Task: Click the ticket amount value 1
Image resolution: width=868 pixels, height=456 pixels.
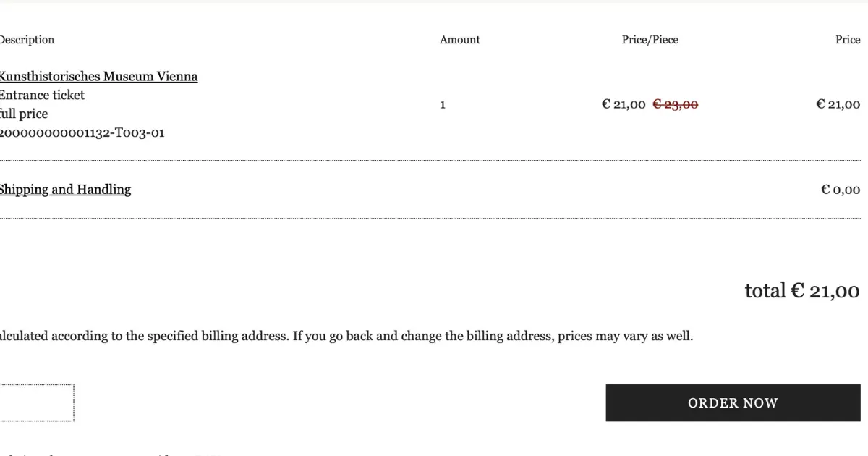Action: coord(443,105)
